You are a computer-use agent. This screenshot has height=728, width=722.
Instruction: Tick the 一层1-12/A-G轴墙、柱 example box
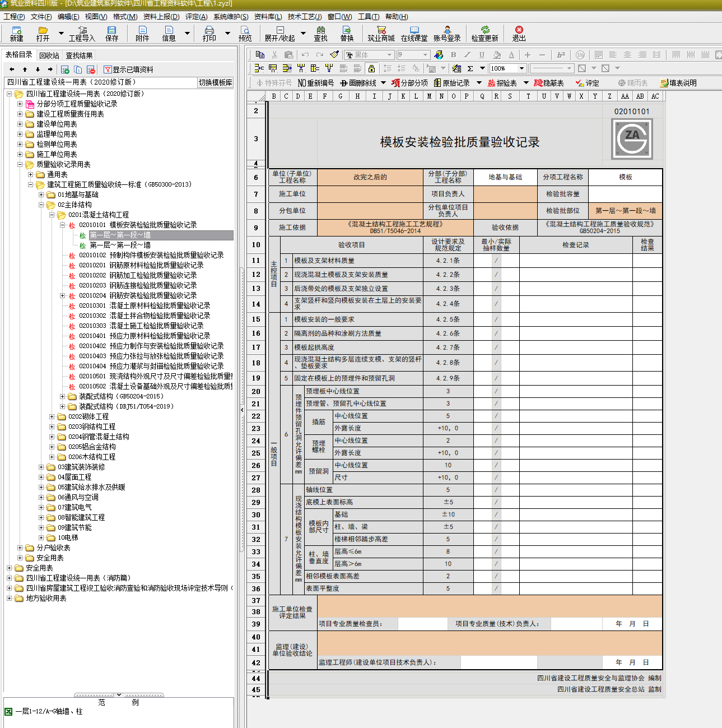pos(8,711)
